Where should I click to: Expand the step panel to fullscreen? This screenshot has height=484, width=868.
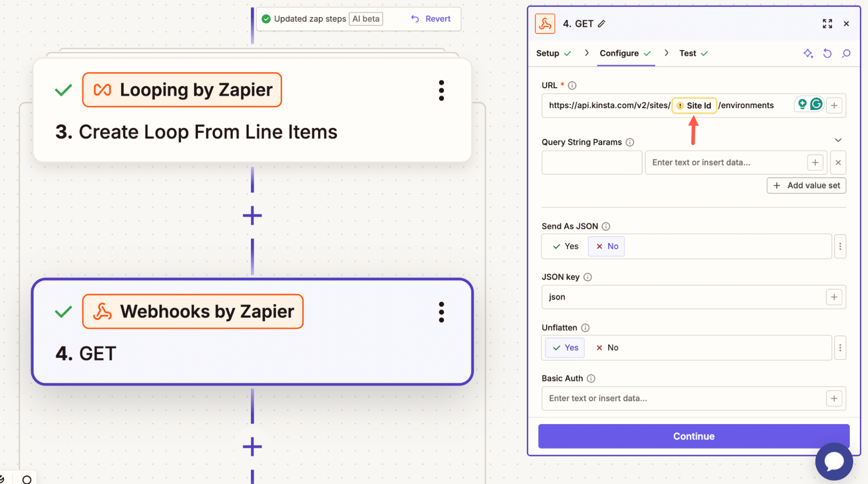click(827, 23)
